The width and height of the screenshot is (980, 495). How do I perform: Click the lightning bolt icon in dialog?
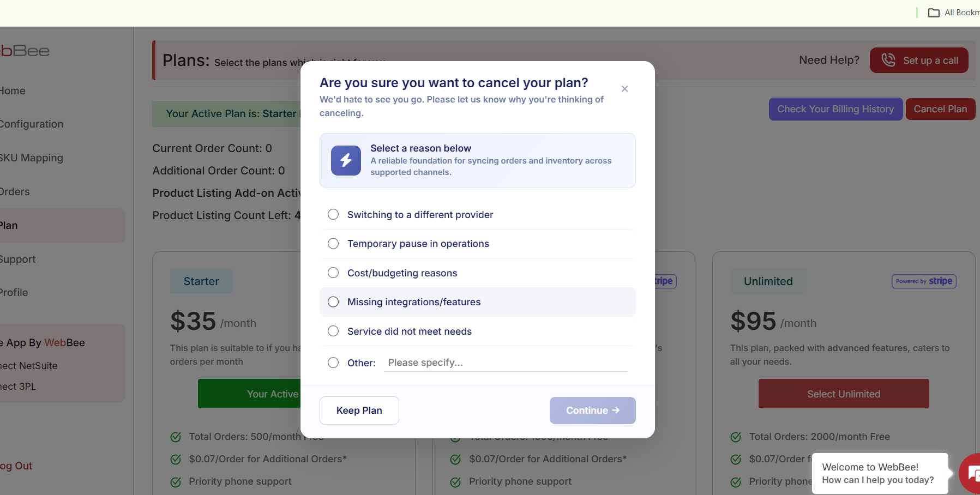[346, 160]
